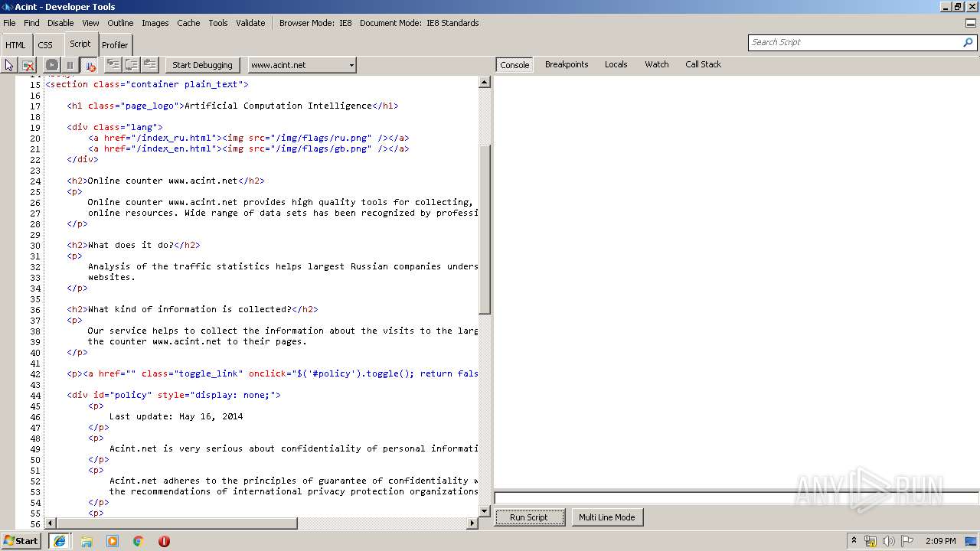Launch Google Chrome from the taskbar
Image resolution: width=980 pixels, height=551 pixels.
138,541
